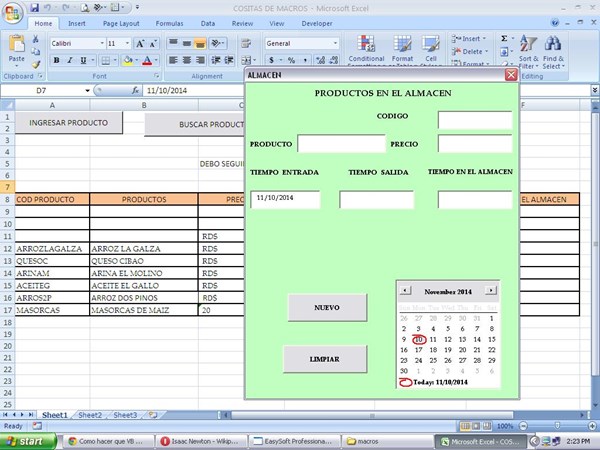Click the zoom out minus button

(x=523, y=426)
